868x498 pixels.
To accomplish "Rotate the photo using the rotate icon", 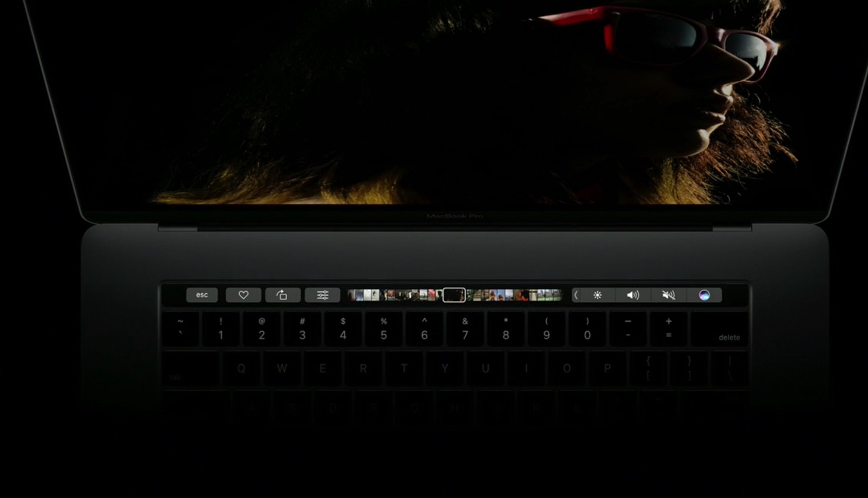I will (283, 295).
